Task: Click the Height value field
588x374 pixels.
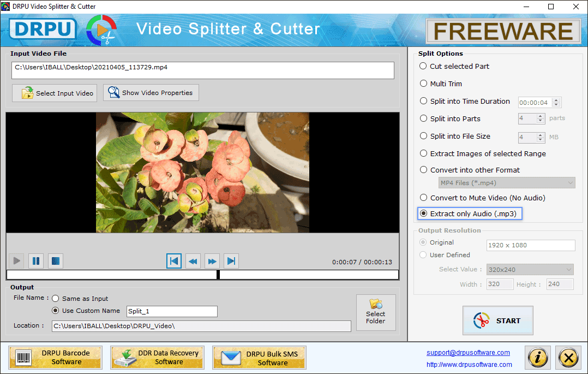Action: tap(560, 284)
